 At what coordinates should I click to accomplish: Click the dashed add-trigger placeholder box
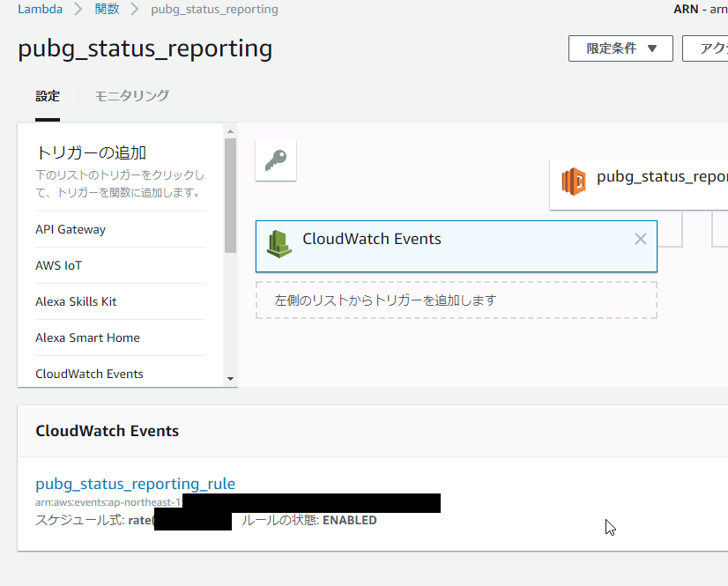coord(456,300)
